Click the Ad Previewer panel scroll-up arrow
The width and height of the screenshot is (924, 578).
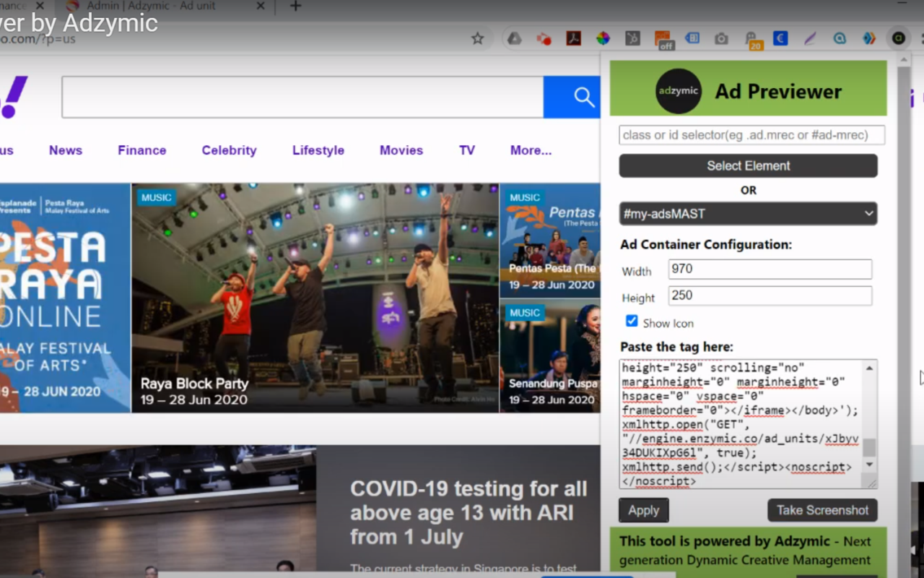[x=903, y=61]
